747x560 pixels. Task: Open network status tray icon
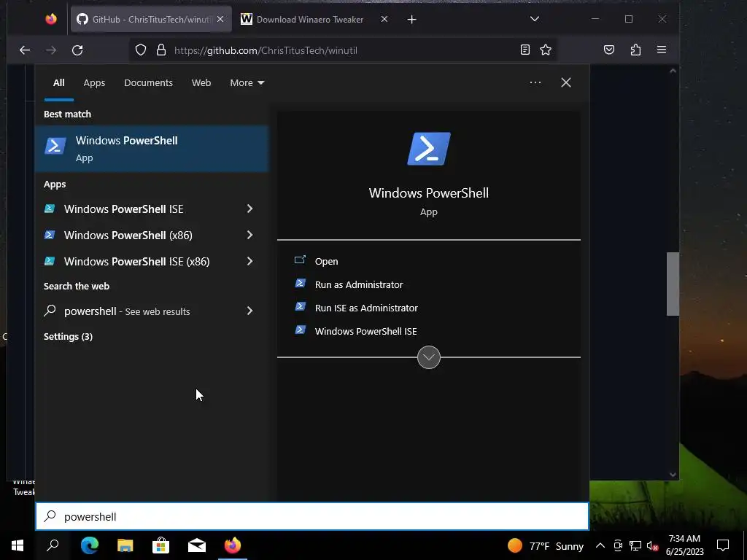pos(635,546)
